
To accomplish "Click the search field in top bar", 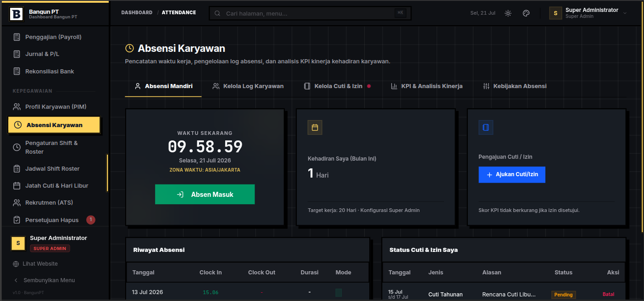I will [x=310, y=13].
